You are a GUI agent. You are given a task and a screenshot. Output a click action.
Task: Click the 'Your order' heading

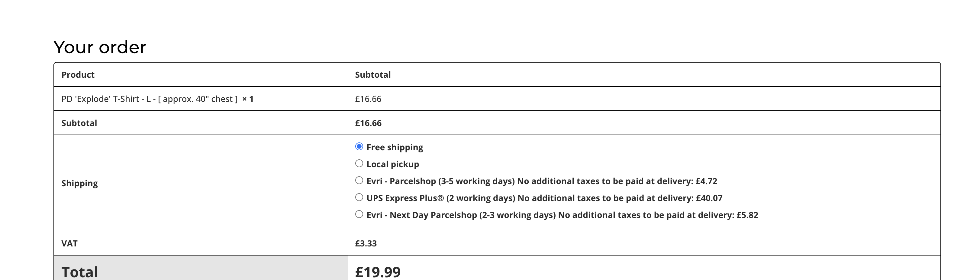(x=100, y=47)
